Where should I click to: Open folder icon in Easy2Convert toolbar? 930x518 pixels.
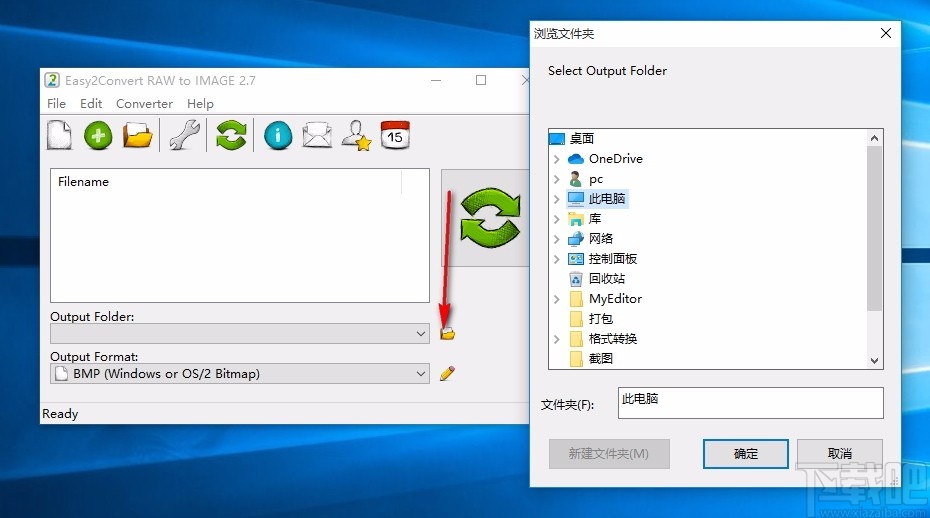(x=138, y=135)
